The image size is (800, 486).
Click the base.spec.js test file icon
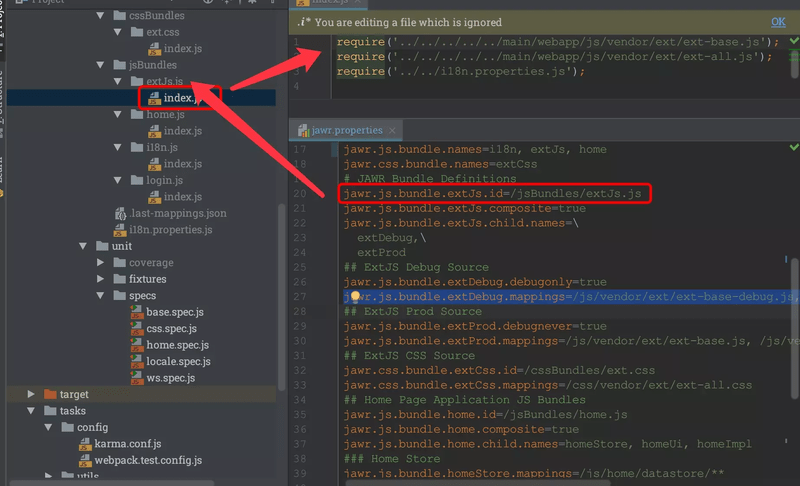[x=137, y=313]
